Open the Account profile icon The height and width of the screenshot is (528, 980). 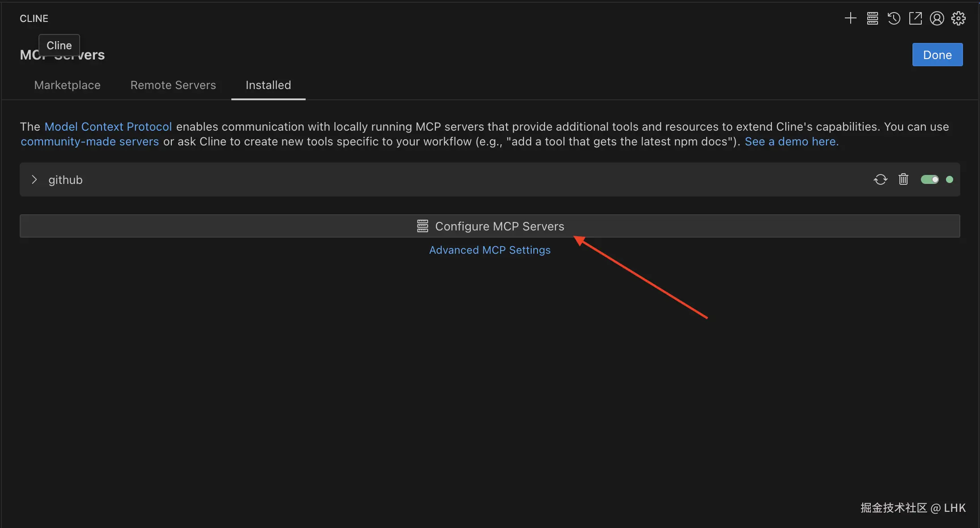(x=937, y=18)
